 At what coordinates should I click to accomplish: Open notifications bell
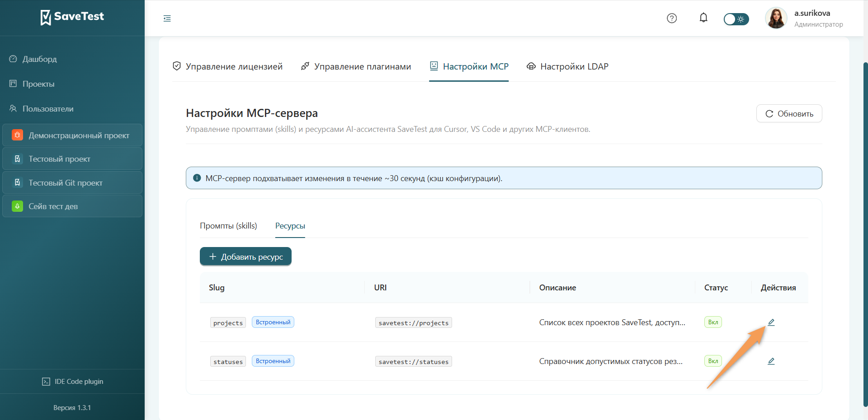point(703,18)
